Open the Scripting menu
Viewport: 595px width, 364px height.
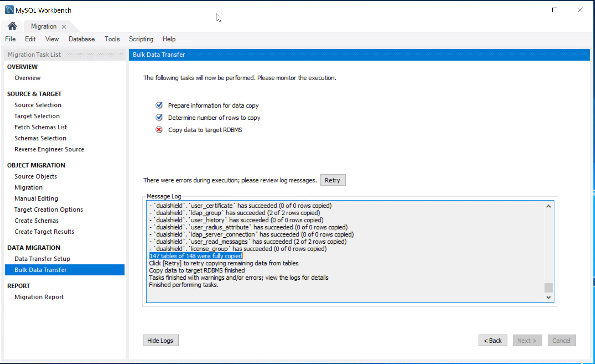[x=141, y=39]
